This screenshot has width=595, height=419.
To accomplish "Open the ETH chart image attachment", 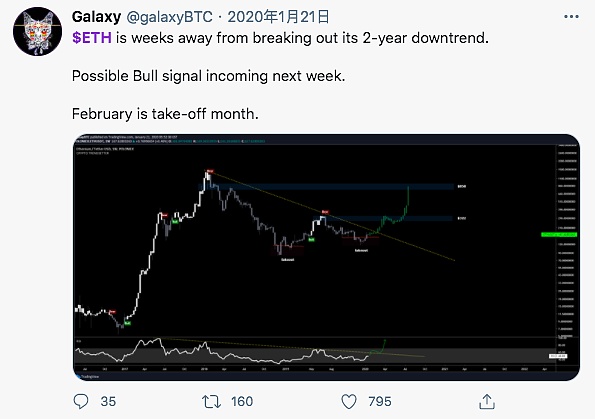I will 326,257.
